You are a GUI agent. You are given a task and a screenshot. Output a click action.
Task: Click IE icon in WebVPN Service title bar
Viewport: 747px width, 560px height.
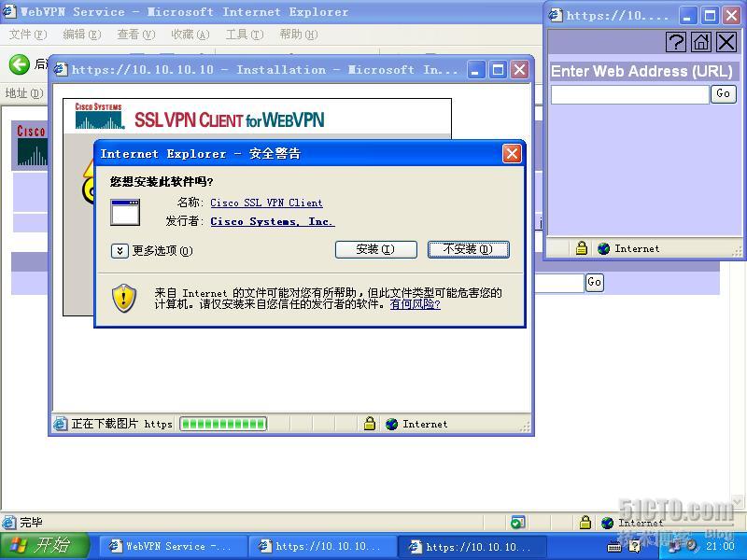click(9, 11)
